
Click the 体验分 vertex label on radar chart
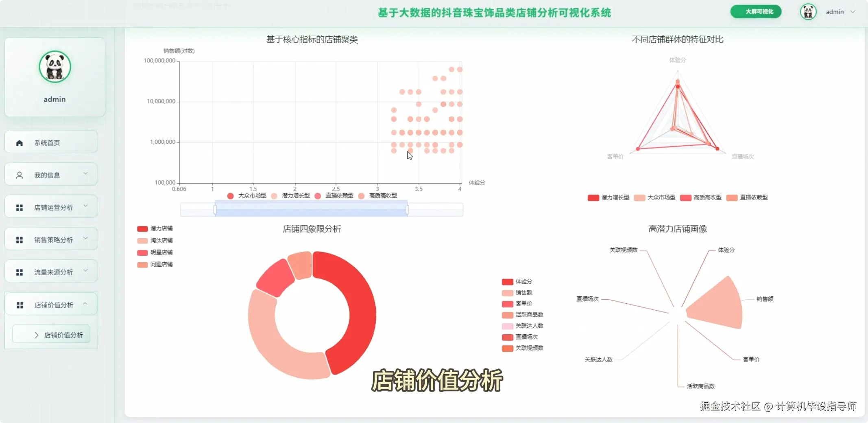point(678,60)
